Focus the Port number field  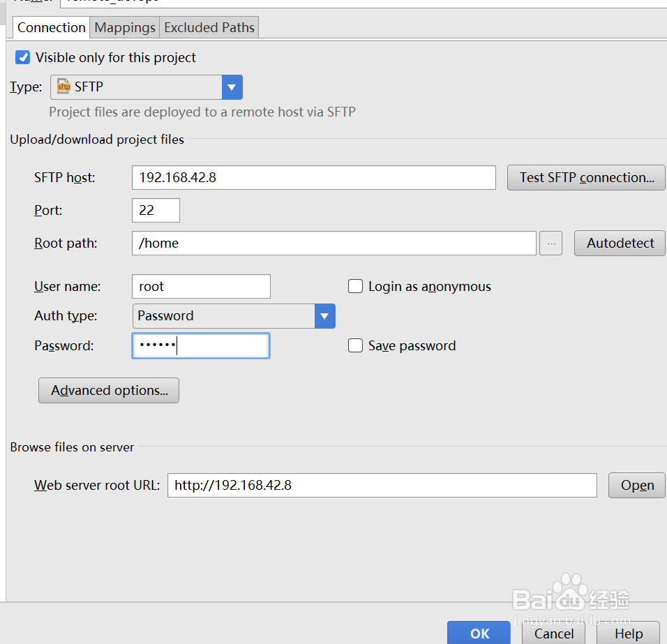point(156,210)
